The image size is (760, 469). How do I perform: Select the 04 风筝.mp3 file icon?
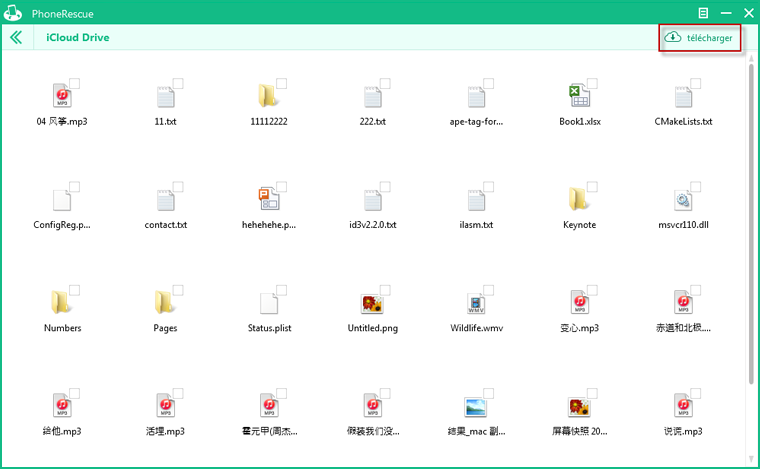point(62,95)
